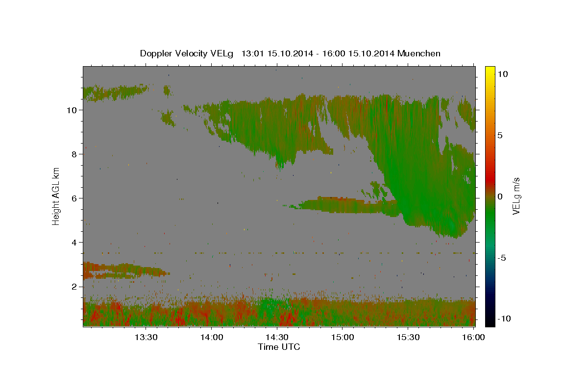Click the colorbar value 5
The height and width of the screenshot is (392, 588).
[x=501, y=135]
